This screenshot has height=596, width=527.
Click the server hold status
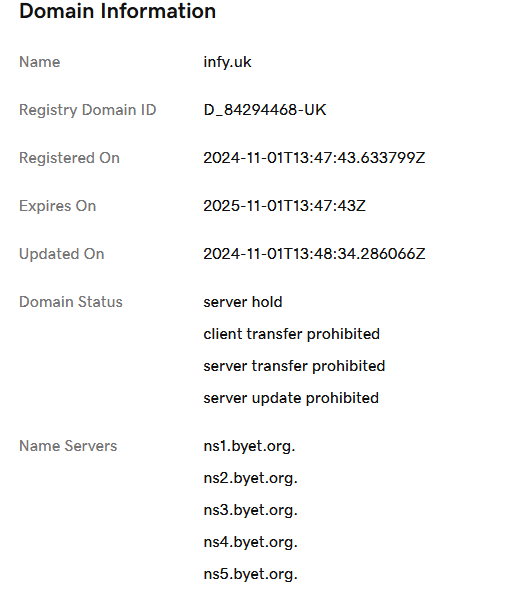coord(243,302)
